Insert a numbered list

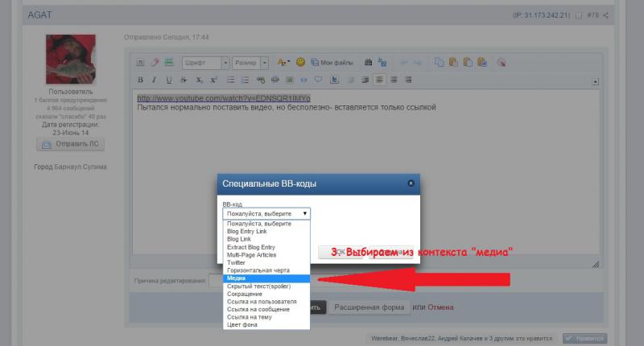coord(246,80)
